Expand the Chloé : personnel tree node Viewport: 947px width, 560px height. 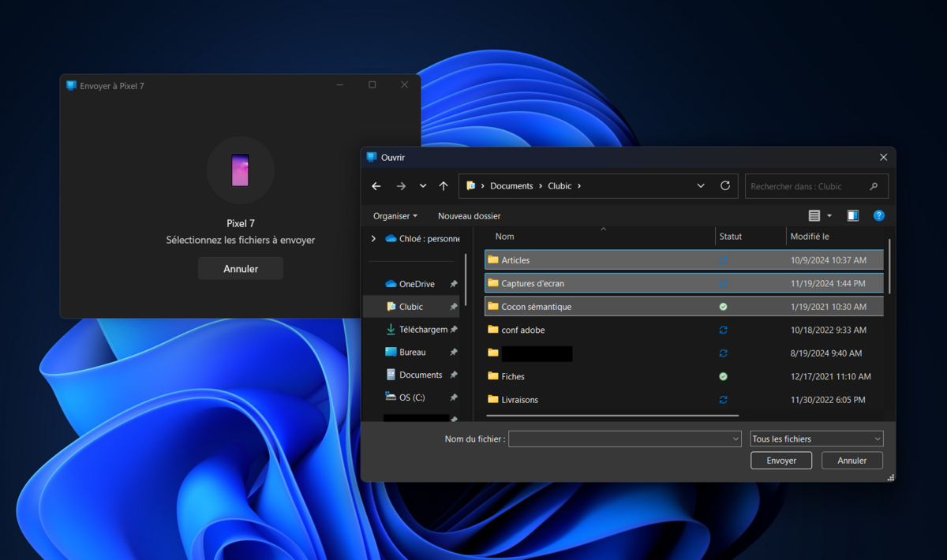click(x=373, y=238)
